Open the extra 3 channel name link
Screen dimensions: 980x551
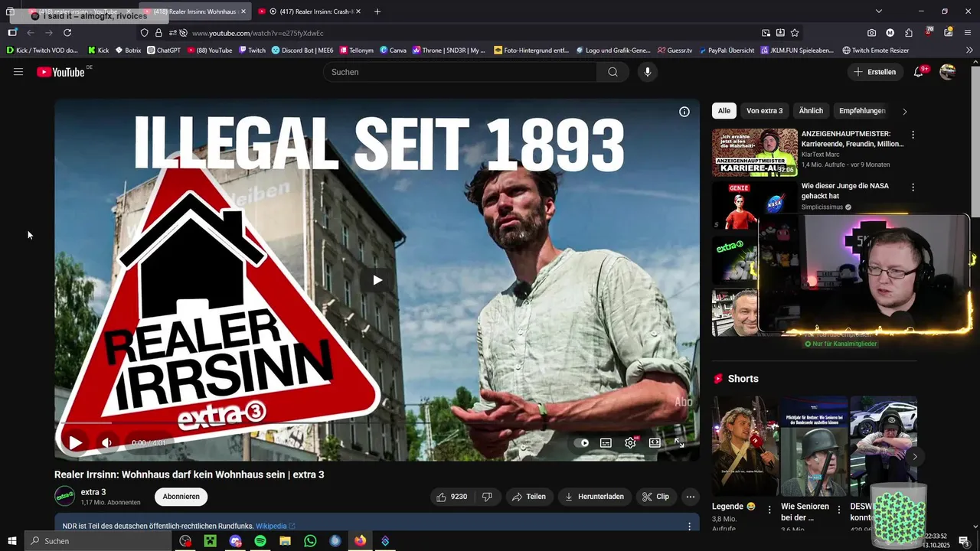[x=93, y=492]
